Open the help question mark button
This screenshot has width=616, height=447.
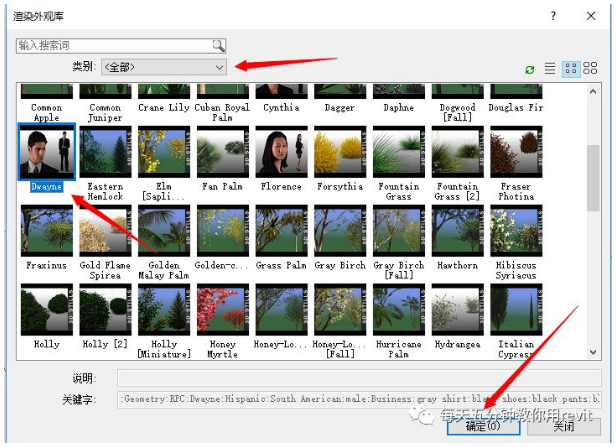coord(553,16)
